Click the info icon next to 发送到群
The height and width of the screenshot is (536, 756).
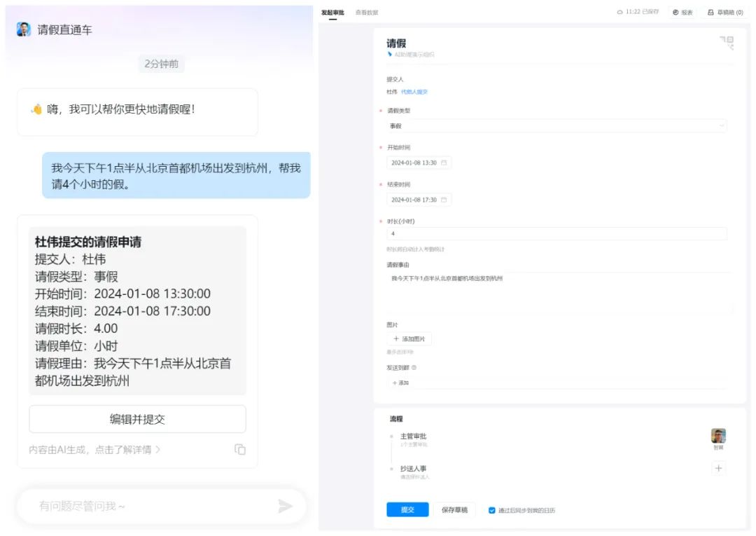(x=414, y=368)
